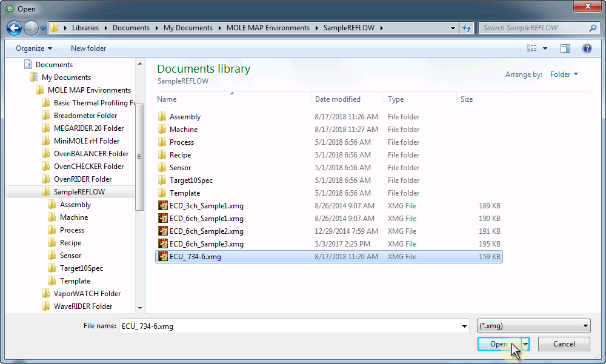Open MEGARIDER 20 Folder in the tree

pos(89,128)
